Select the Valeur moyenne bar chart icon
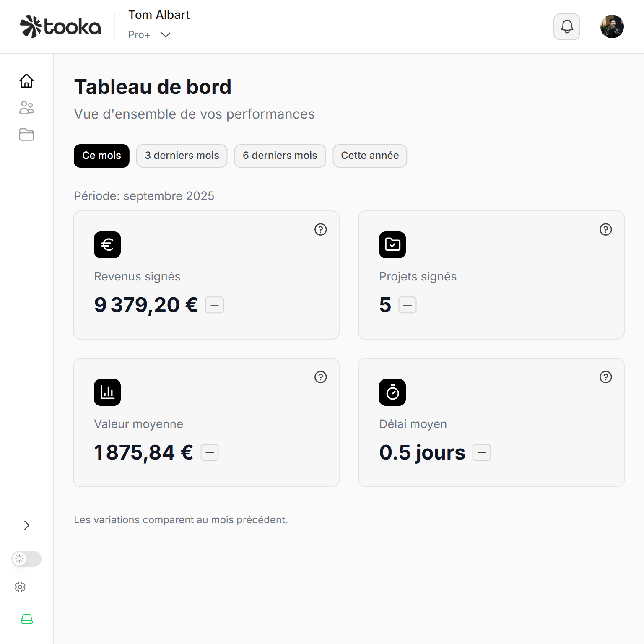This screenshot has height=644, width=644. [x=107, y=392]
